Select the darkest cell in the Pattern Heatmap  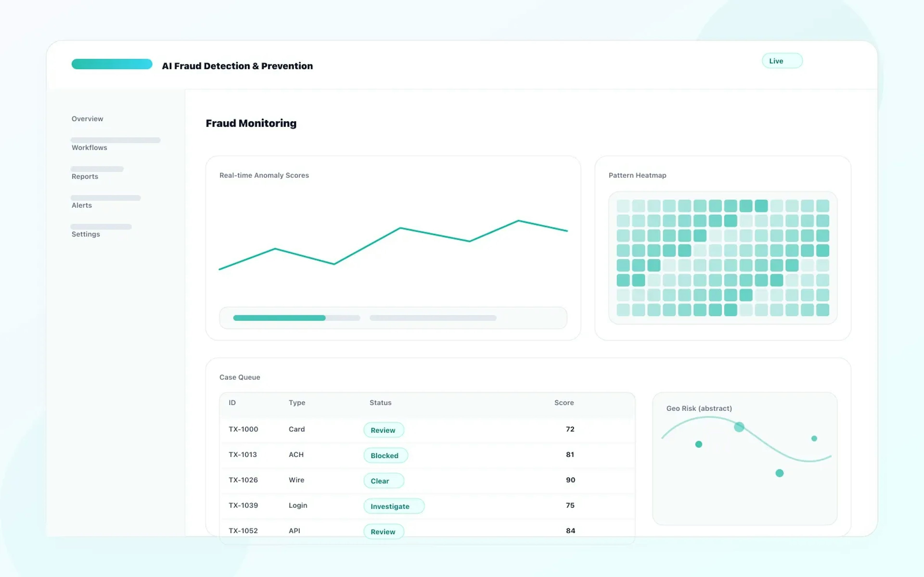tap(761, 206)
